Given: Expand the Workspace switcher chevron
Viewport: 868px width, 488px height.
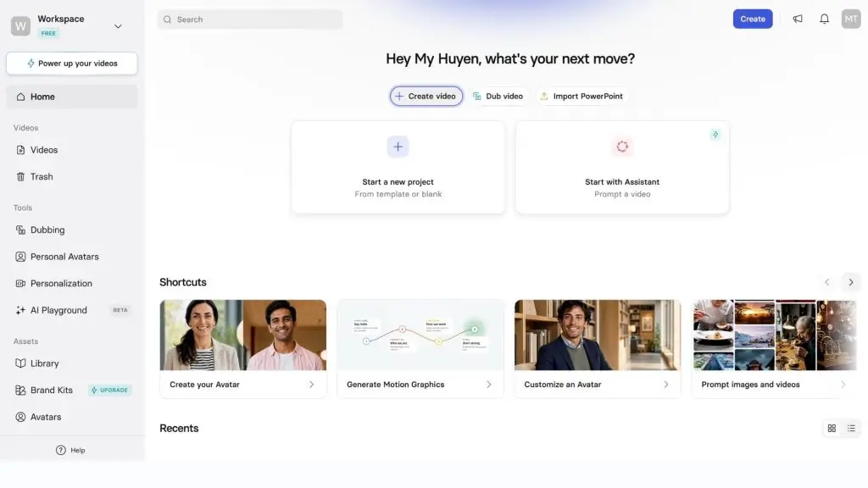Looking at the screenshot, I should pos(118,26).
